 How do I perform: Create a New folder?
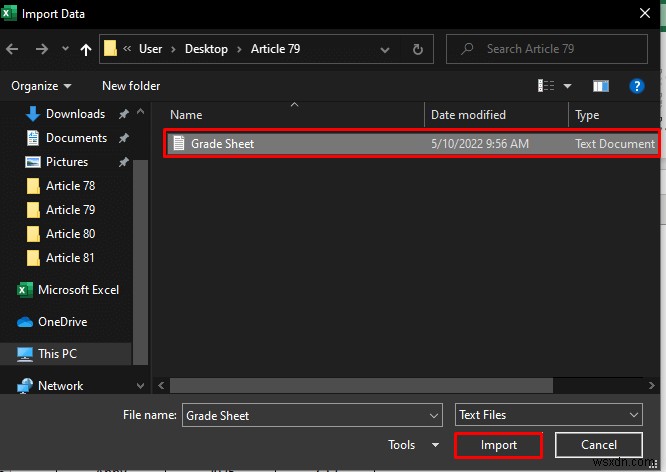point(131,86)
